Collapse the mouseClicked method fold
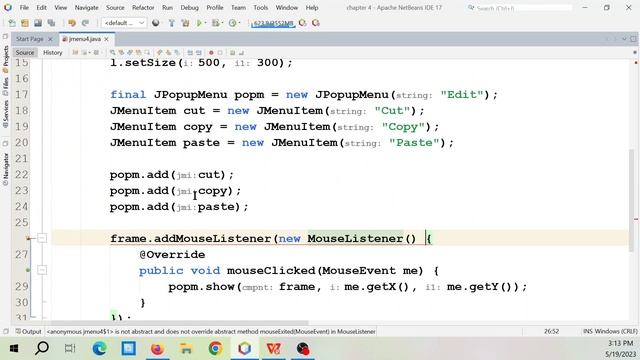640x360 pixels. point(42,270)
